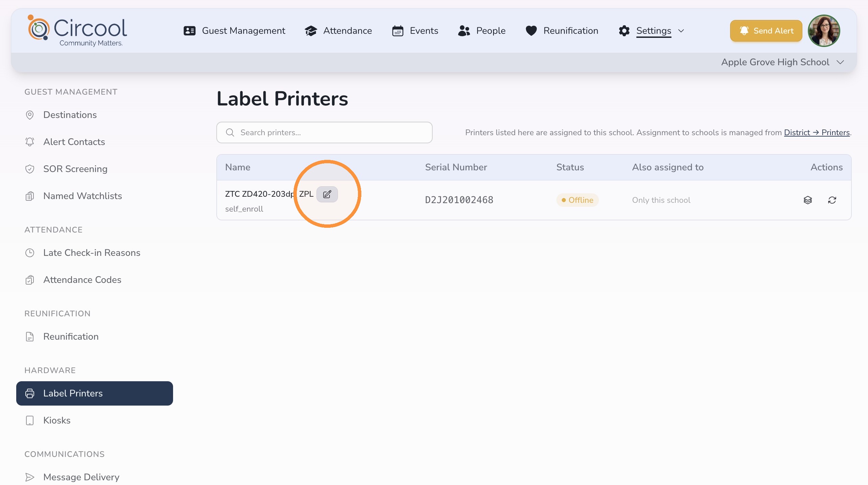Go to Attendance Codes in sidebar
The height and width of the screenshot is (485, 868).
(95, 280)
